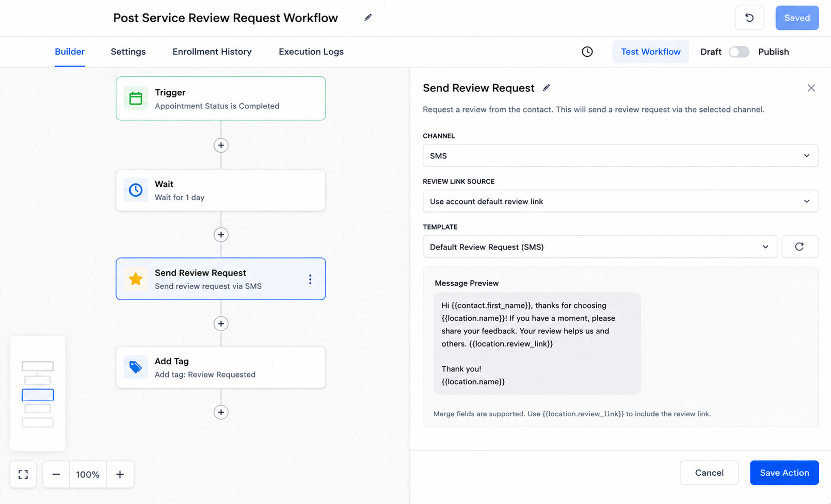Zoom in the canvas
Image resolution: width=831 pixels, height=504 pixels.
(120, 474)
